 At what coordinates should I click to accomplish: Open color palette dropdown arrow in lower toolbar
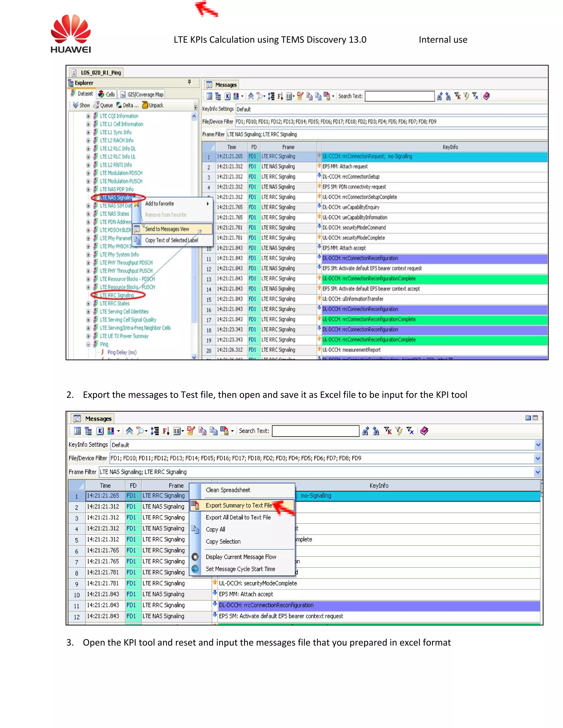click(x=118, y=431)
